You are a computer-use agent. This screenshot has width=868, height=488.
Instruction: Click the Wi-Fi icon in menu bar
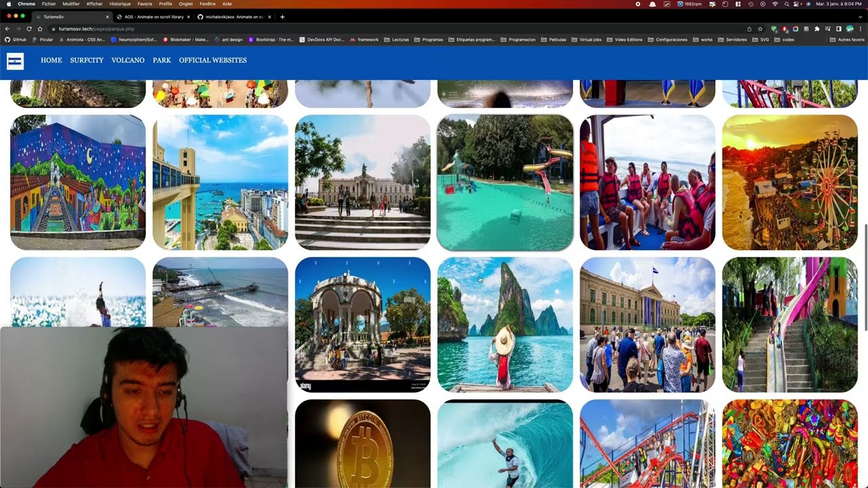(x=775, y=4)
